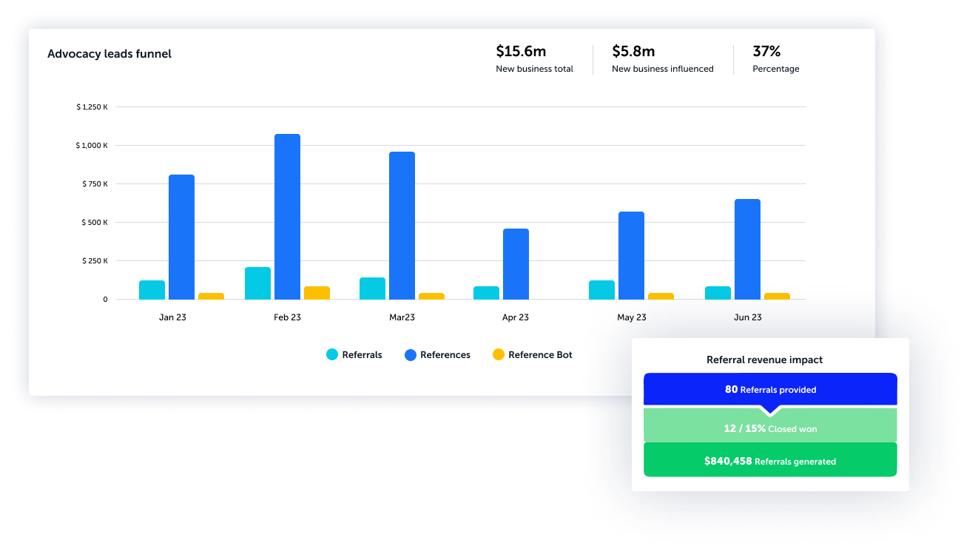
Task: Click the 37% Percentage stat
Action: tap(775, 58)
